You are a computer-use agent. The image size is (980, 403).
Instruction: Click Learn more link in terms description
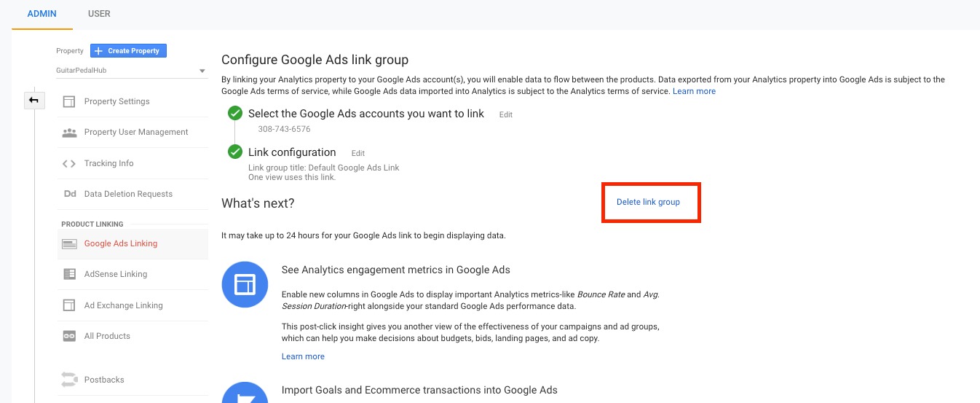coord(694,91)
